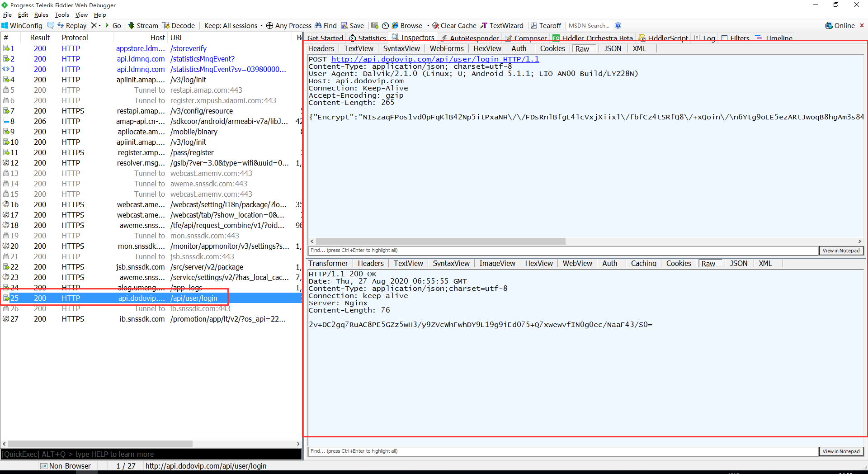The height and width of the screenshot is (474, 868).
Task: Open the Tools menu
Action: point(62,15)
